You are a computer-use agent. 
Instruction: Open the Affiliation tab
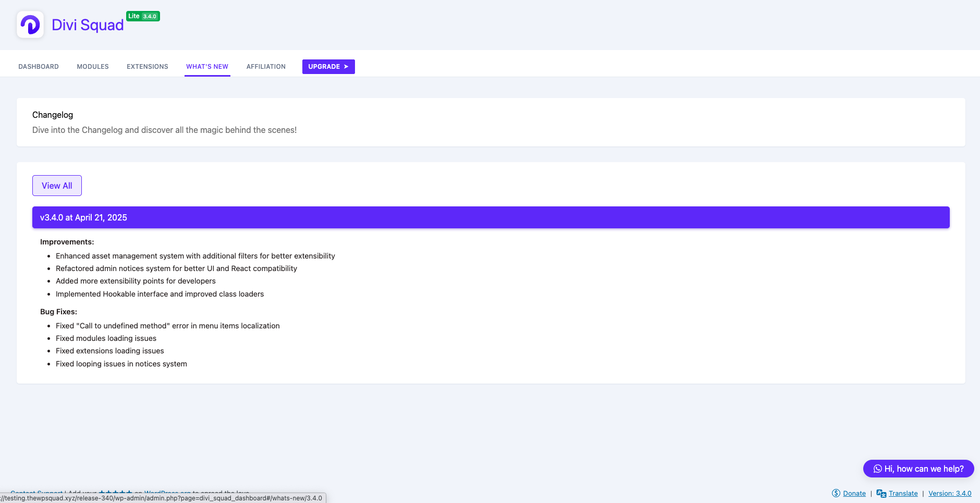266,67
